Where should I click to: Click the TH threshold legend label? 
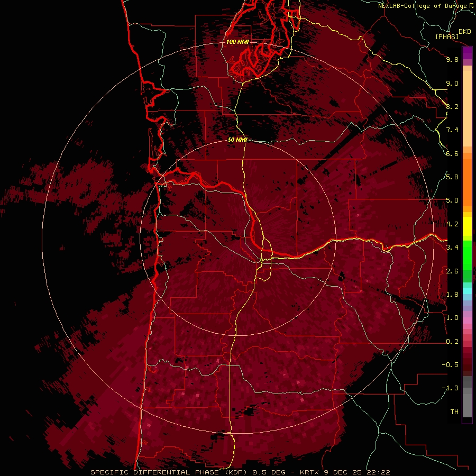[x=454, y=412]
